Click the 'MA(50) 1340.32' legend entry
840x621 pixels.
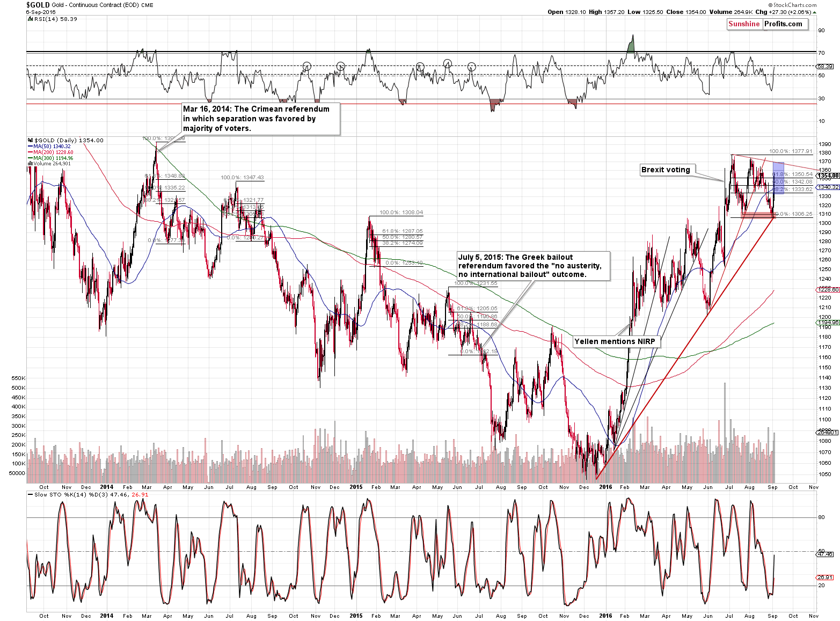(52, 147)
